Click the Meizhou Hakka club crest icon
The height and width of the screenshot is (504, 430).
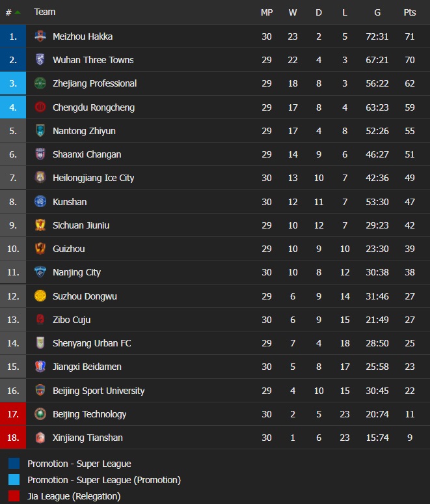(x=40, y=36)
